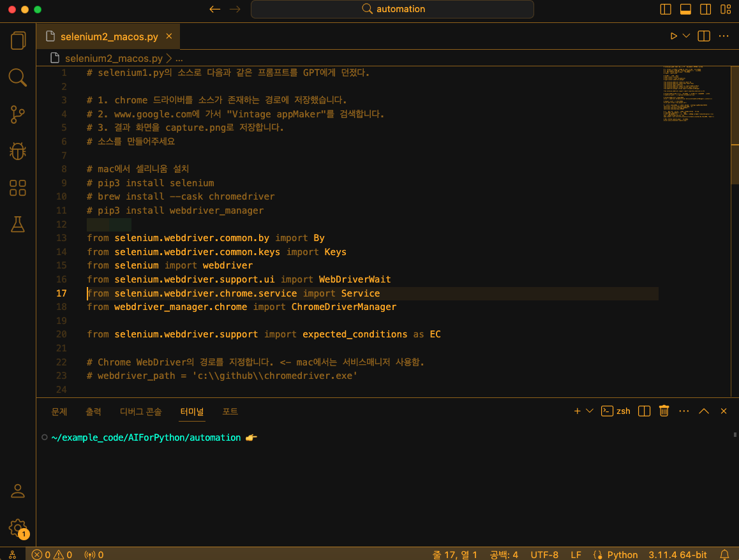Click the terminal prompt path ~/example_code/AIForPython/automation
Image resolution: width=739 pixels, height=560 pixels.
[146, 438]
